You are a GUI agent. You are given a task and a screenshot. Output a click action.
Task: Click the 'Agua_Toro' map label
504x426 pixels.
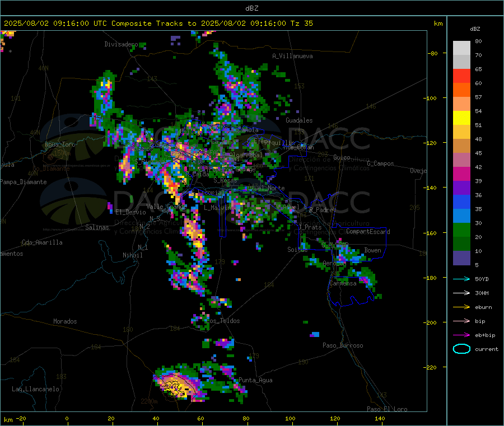tap(60, 144)
